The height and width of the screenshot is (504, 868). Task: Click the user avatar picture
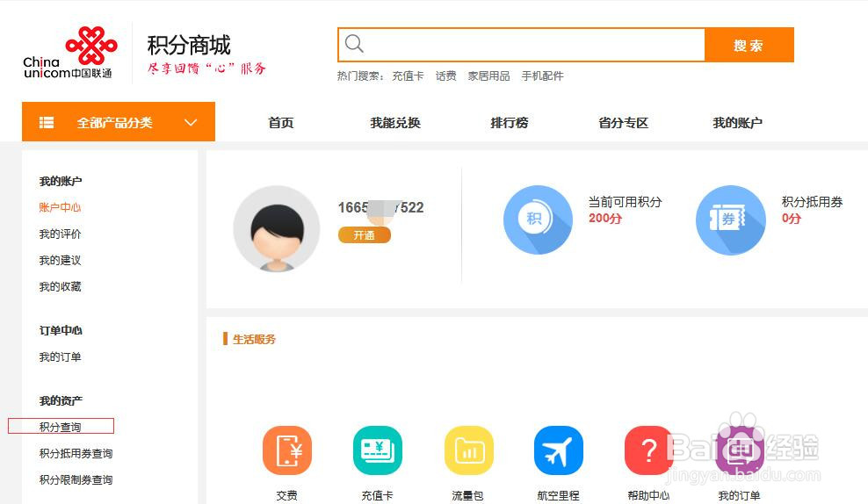point(277,228)
